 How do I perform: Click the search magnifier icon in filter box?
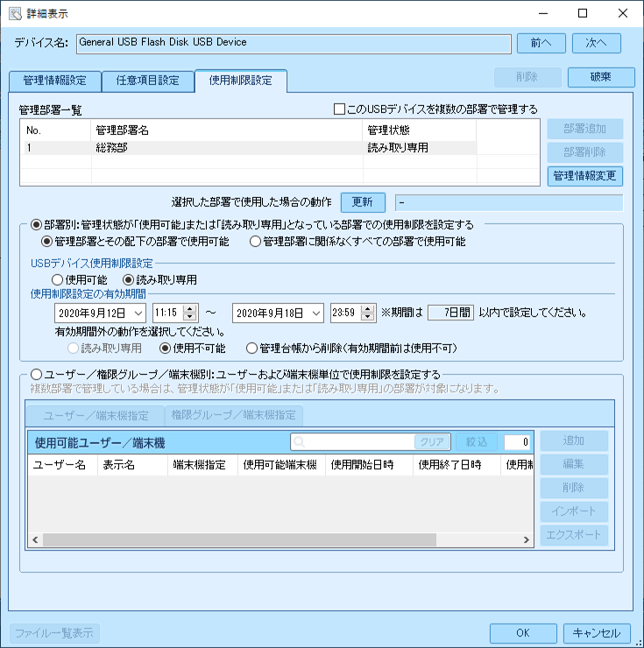click(299, 442)
